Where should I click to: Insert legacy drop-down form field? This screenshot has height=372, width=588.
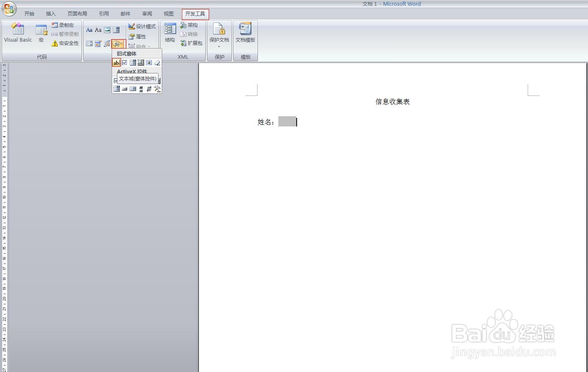[133, 63]
